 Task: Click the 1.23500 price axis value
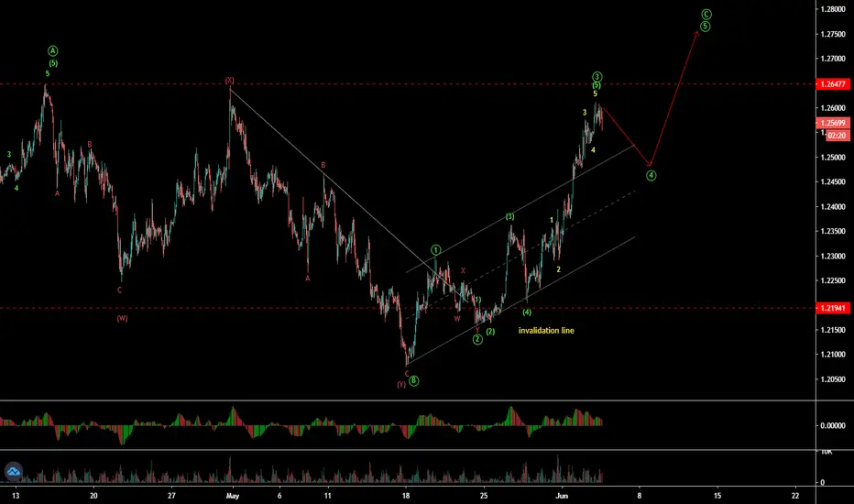pos(833,232)
